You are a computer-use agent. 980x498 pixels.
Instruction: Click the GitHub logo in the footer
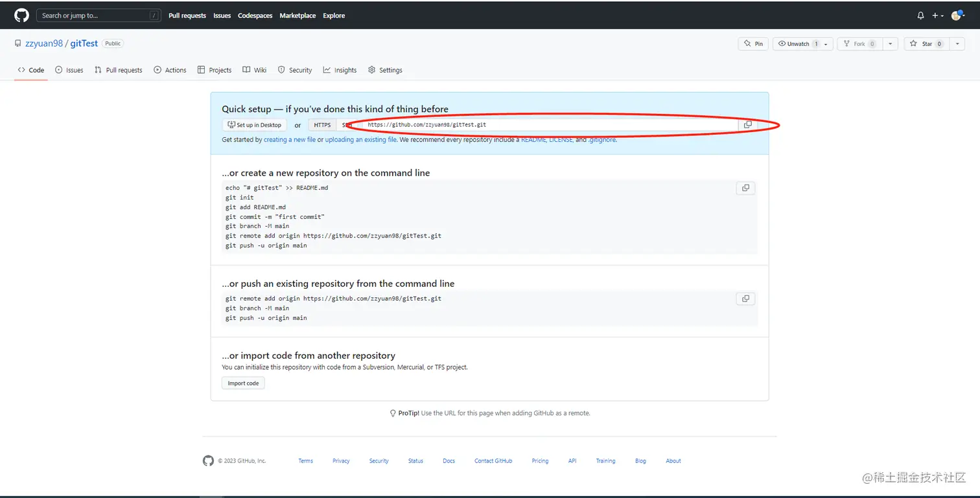(208, 461)
